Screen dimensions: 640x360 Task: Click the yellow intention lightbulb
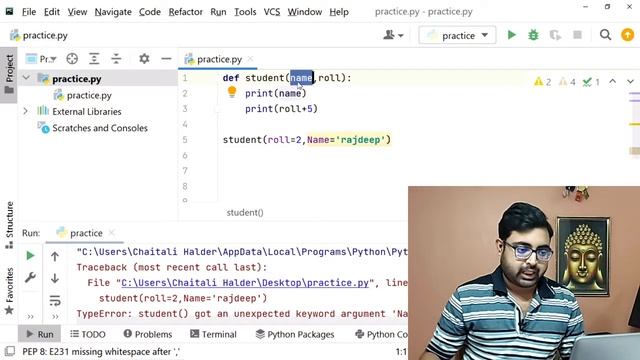(231, 92)
